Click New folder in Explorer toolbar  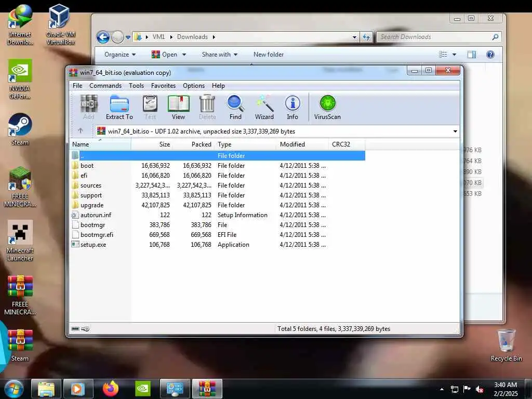pyautogui.click(x=269, y=54)
